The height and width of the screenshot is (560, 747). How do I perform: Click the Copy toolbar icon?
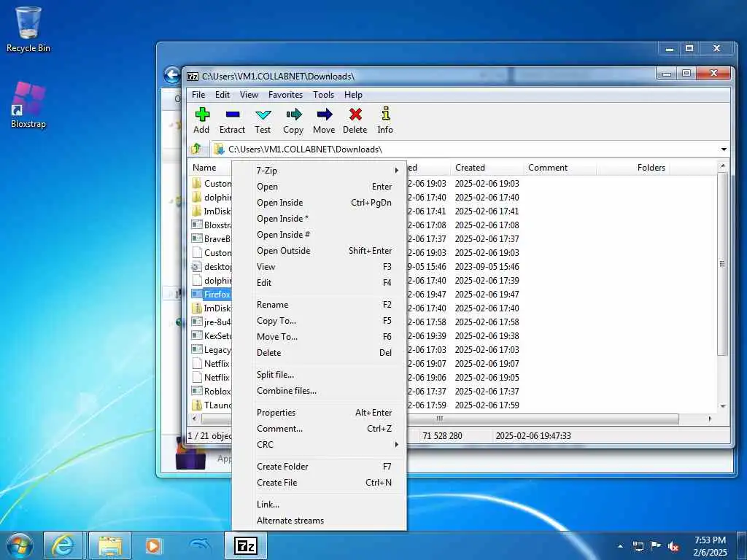tap(293, 120)
